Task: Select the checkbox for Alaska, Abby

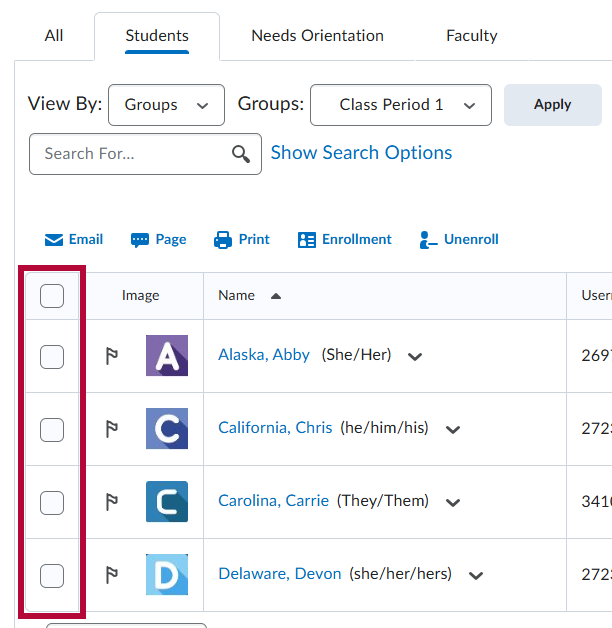Action: [x=52, y=356]
